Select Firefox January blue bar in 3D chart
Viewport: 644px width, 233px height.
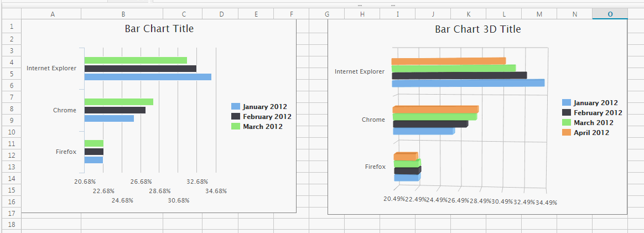(x=407, y=178)
